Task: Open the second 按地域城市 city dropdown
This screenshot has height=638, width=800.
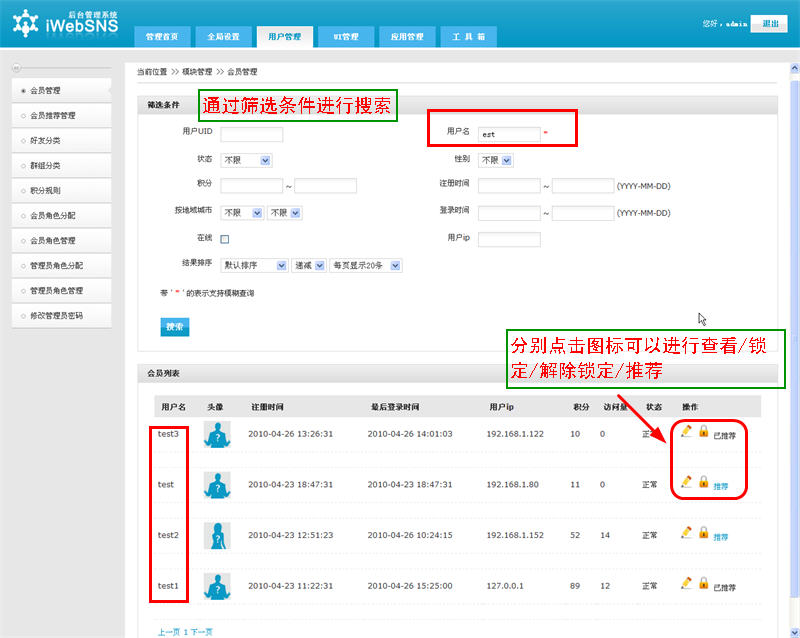Action: 285,213
